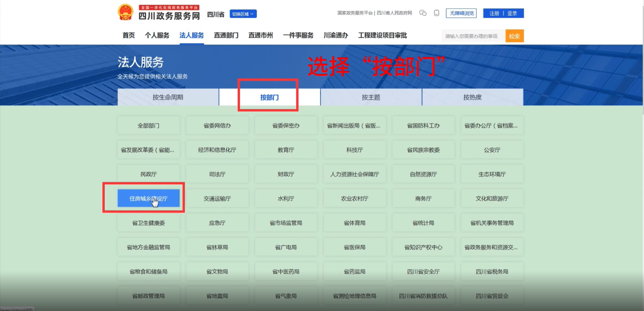Viewport: 644px width, 311px height.
Task: Click the Sichuan government emblem logo
Action: tap(126, 12)
